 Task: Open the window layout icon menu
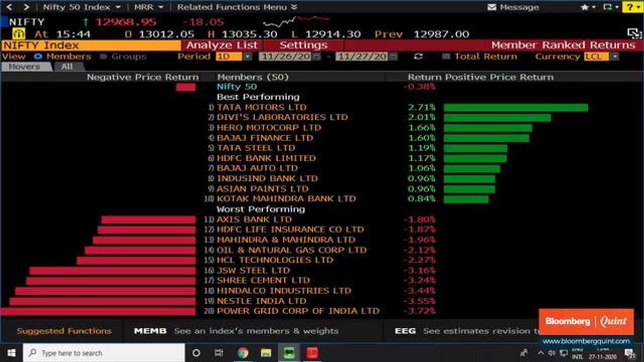coord(610,7)
